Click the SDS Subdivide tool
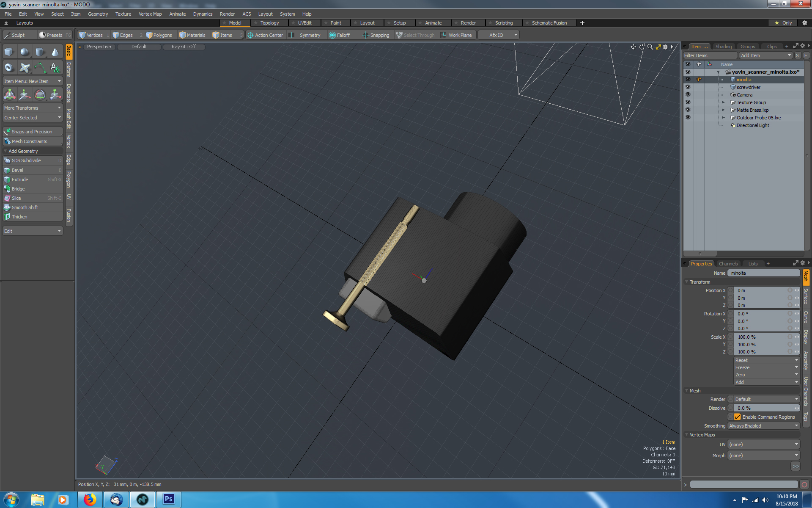Image resolution: width=812 pixels, height=508 pixels. (x=33, y=160)
